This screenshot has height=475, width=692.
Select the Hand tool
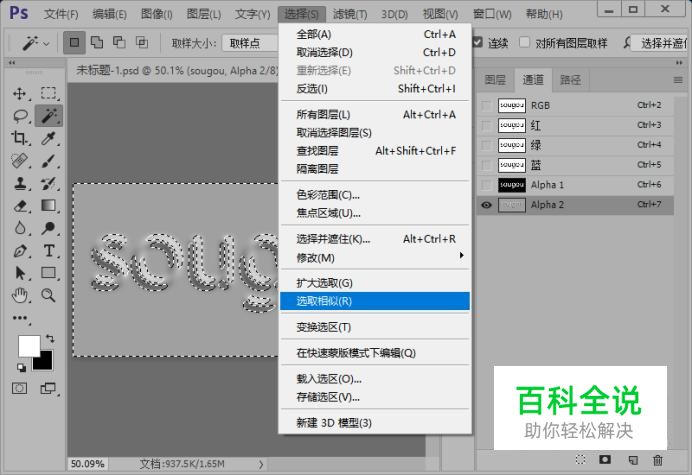tap(19, 295)
